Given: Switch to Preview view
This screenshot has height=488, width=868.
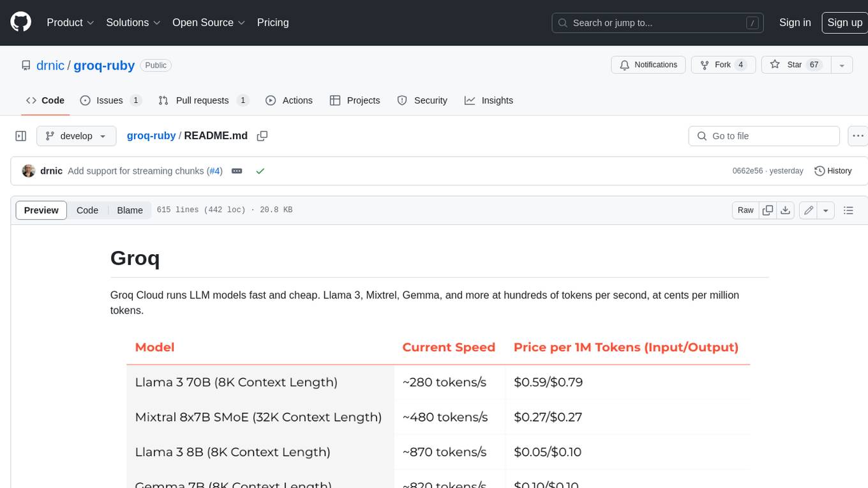Looking at the screenshot, I should pos(41,210).
